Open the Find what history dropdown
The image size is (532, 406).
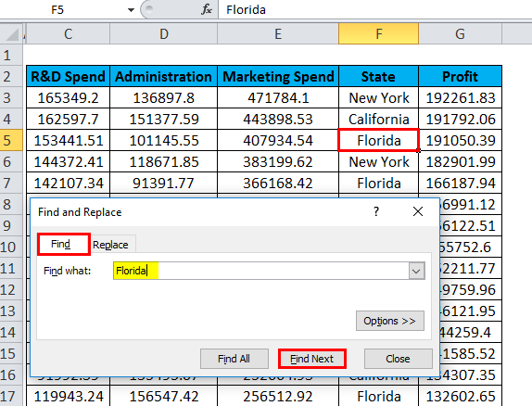pos(417,271)
